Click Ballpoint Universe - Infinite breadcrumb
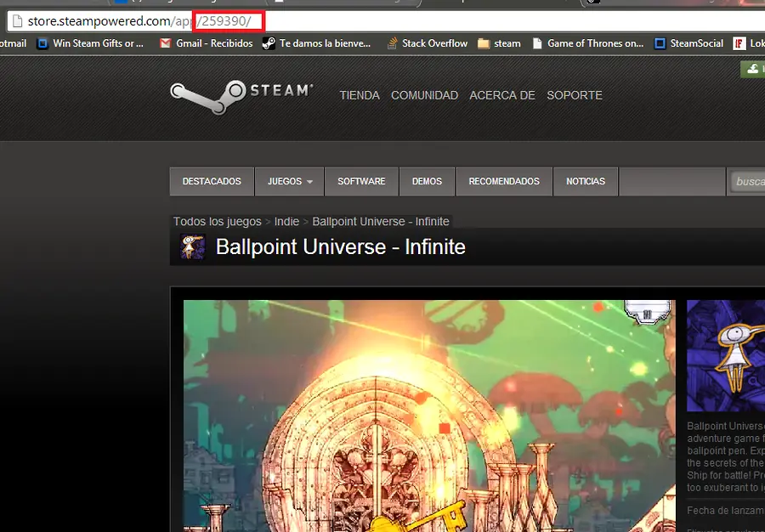Image resolution: width=765 pixels, height=532 pixels. pyautogui.click(x=381, y=221)
